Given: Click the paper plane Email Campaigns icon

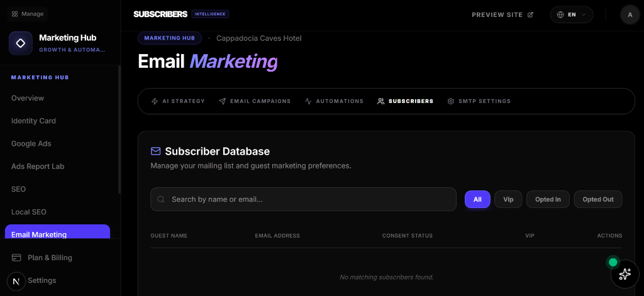Looking at the screenshot, I should pyautogui.click(x=223, y=101).
